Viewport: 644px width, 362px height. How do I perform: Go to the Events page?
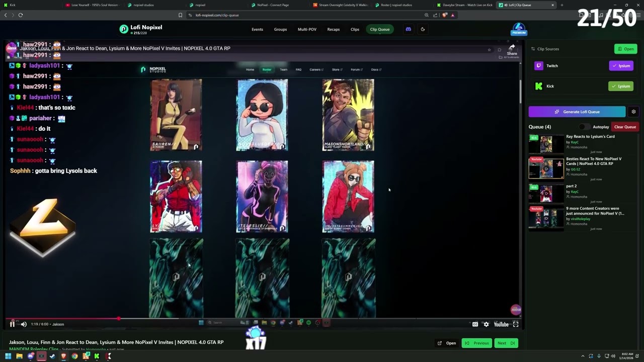(257, 29)
